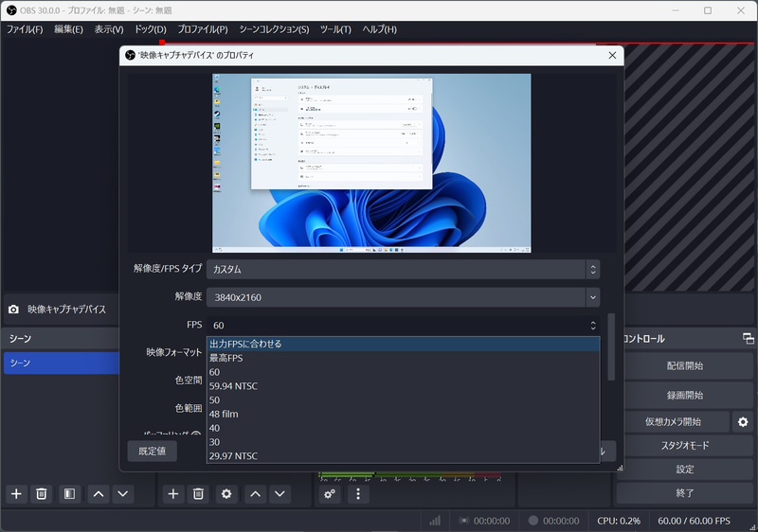This screenshot has width=758, height=532.
Task: Move source up with arrow icon
Action: point(255,494)
